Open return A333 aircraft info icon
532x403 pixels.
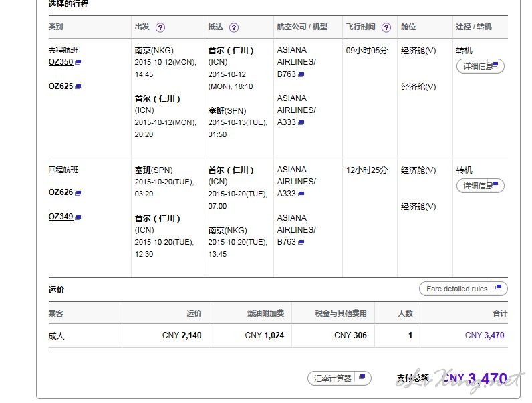(x=301, y=194)
